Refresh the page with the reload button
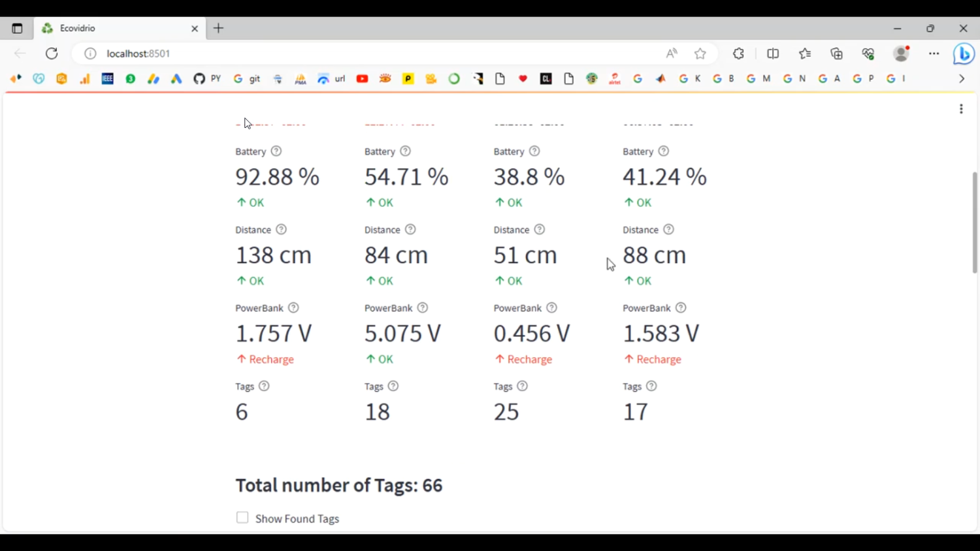This screenshot has height=551, width=980. point(52,54)
